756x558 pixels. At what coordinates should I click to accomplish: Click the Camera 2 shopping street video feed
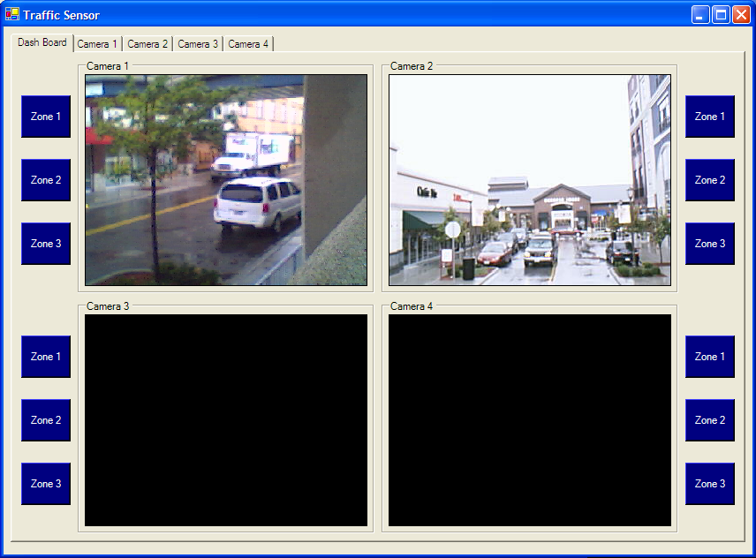click(x=529, y=180)
